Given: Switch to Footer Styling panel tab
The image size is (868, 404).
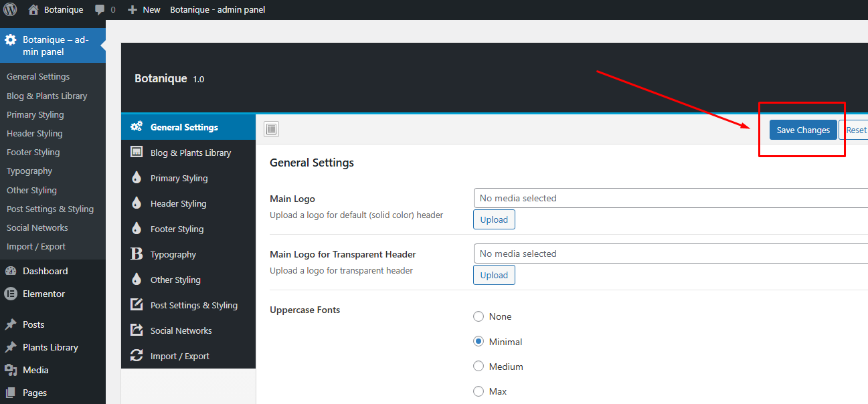Looking at the screenshot, I should point(188,229).
